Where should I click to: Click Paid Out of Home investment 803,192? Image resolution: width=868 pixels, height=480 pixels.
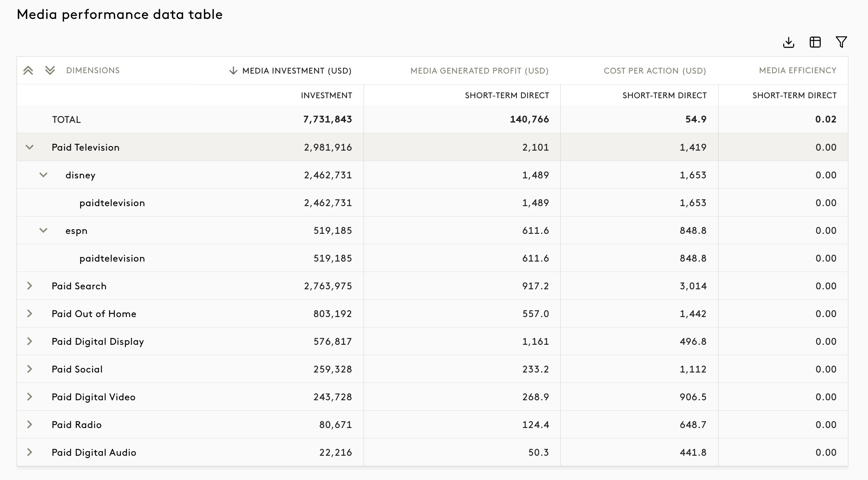click(333, 314)
